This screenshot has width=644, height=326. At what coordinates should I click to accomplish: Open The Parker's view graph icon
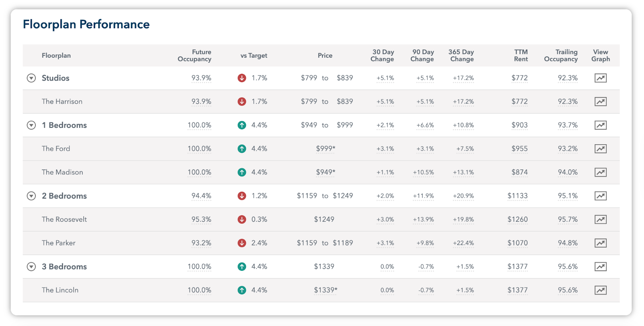pyautogui.click(x=601, y=243)
